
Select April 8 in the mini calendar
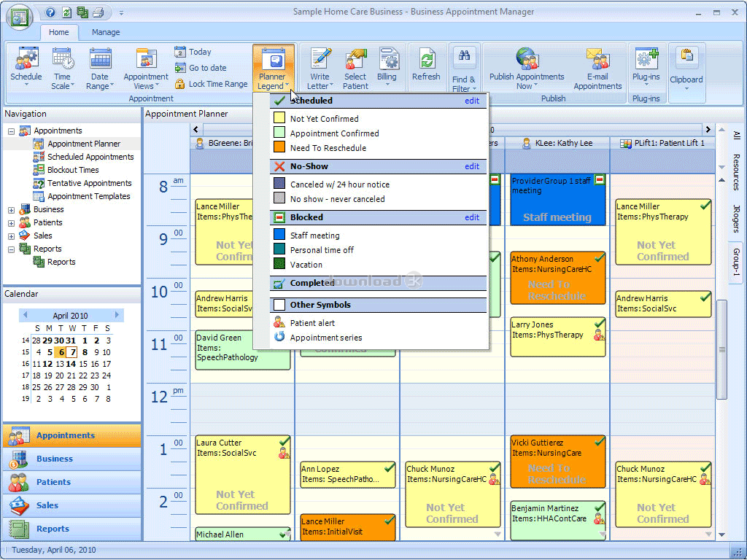click(x=85, y=352)
